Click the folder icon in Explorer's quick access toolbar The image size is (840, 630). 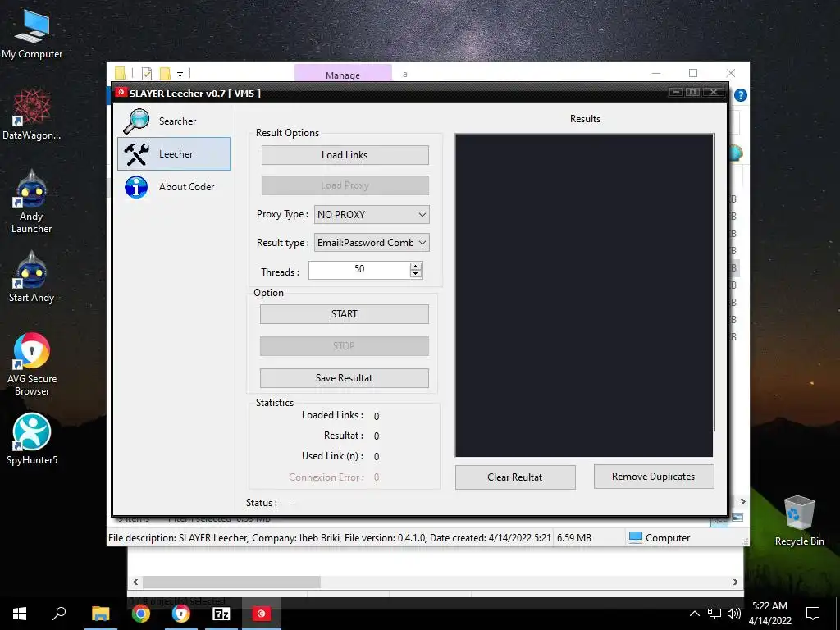[120, 73]
